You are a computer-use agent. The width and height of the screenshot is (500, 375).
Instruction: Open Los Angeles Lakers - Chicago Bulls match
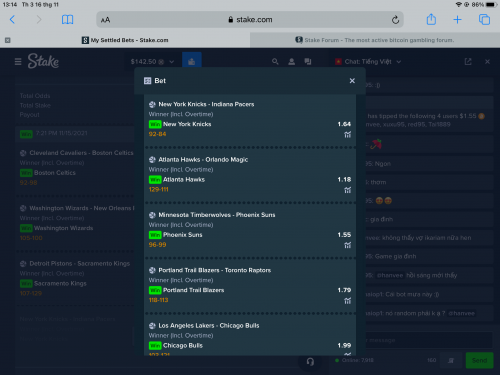(209, 326)
